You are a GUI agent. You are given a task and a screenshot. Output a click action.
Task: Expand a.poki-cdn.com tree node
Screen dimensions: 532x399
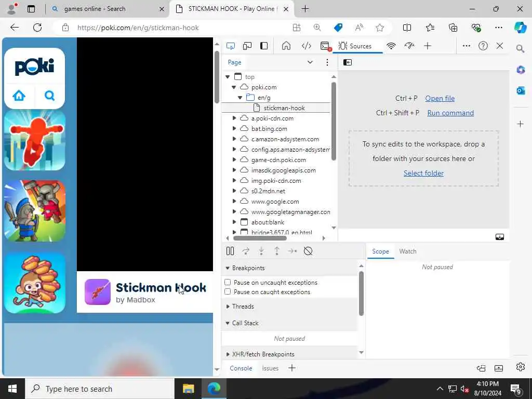(234, 118)
